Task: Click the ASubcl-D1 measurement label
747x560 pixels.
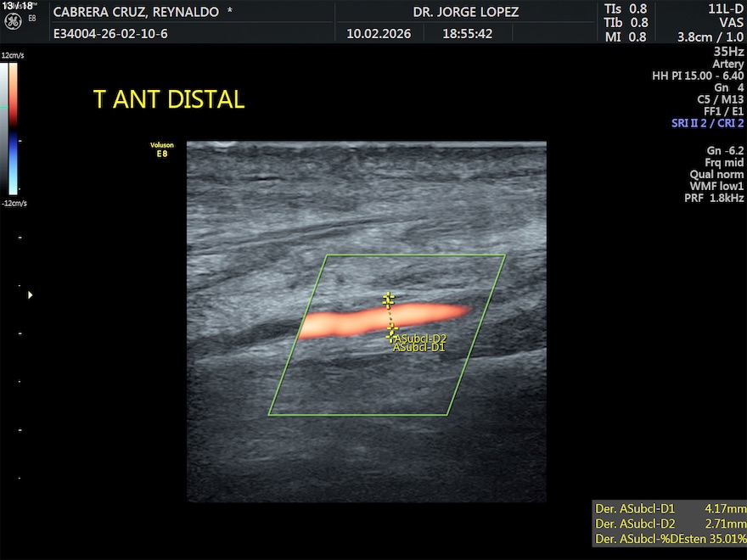Action: point(419,347)
